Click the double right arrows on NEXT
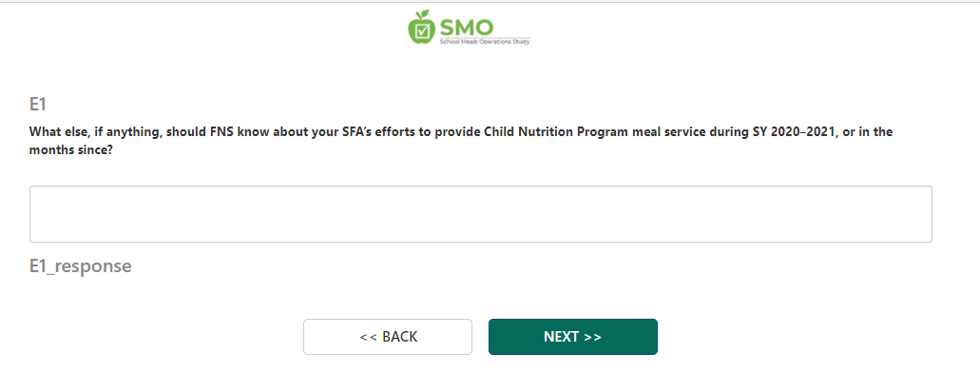 coord(593,337)
